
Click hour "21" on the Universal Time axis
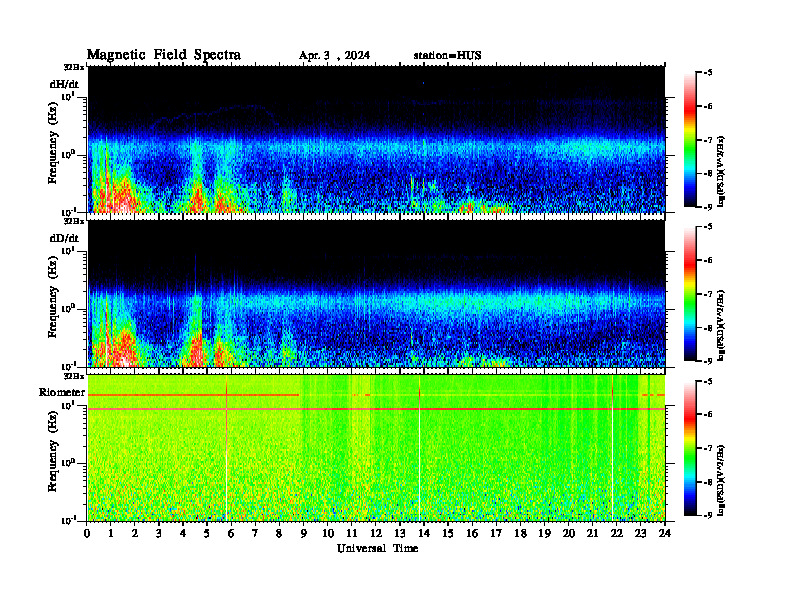pyautogui.click(x=592, y=533)
